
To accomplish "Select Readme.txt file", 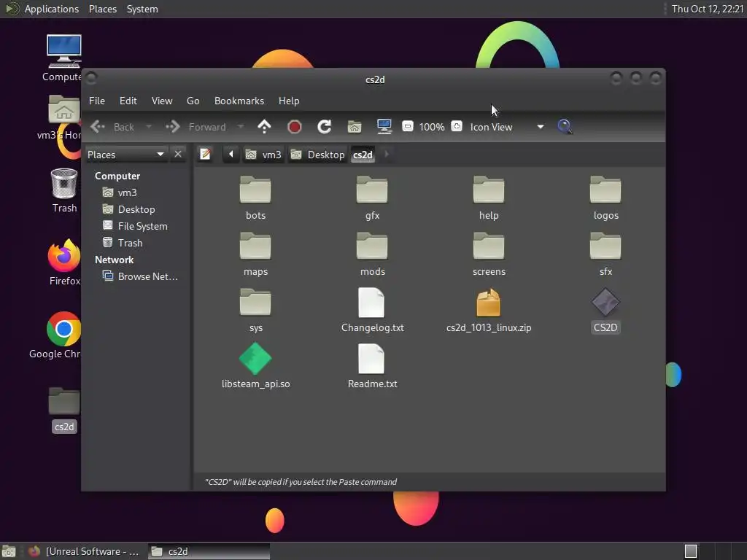I will point(372,367).
